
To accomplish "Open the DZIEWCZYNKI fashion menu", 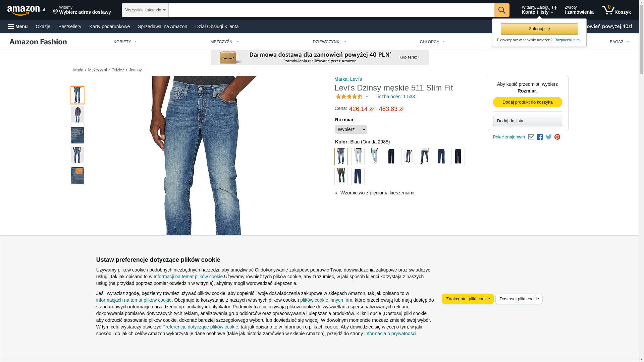I will [329, 42].
